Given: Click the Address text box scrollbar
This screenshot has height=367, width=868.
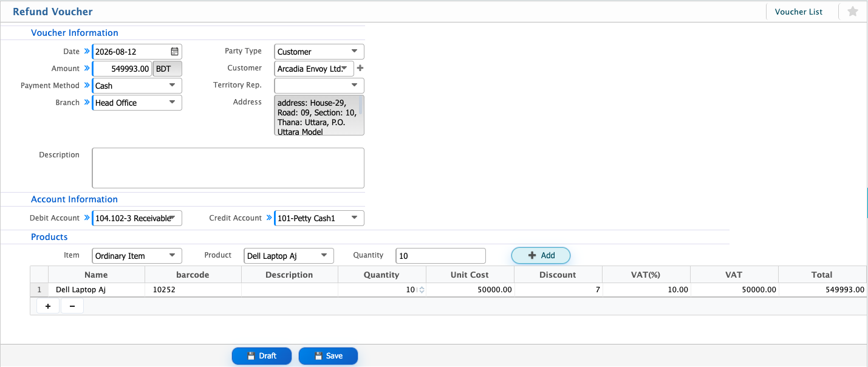Looking at the screenshot, I should point(361,106).
